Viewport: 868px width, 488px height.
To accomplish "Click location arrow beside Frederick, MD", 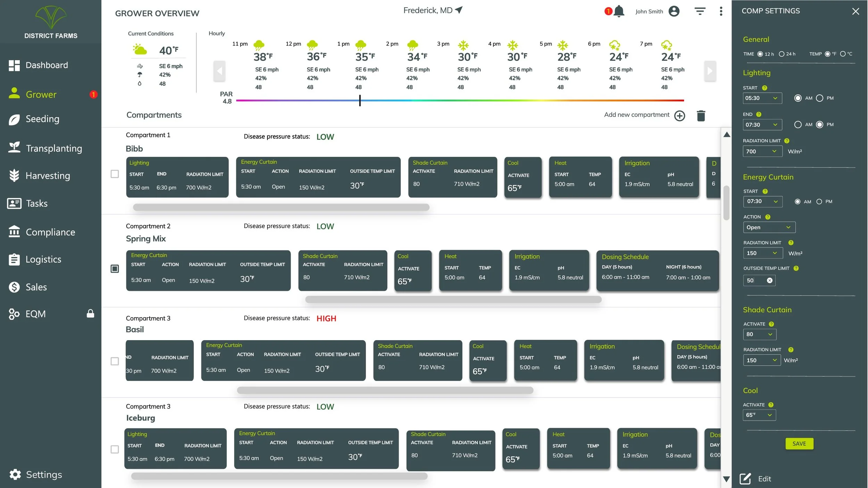I will tap(459, 10).
